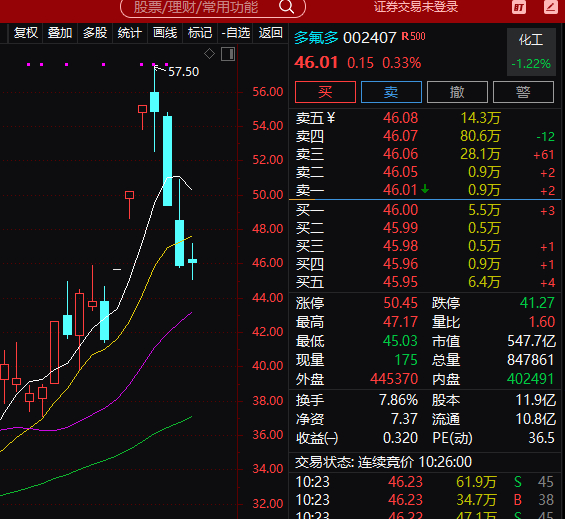The image size is (565, 519).
Task: Select the 卖四 price 46.07
Action: click(400, 136)
